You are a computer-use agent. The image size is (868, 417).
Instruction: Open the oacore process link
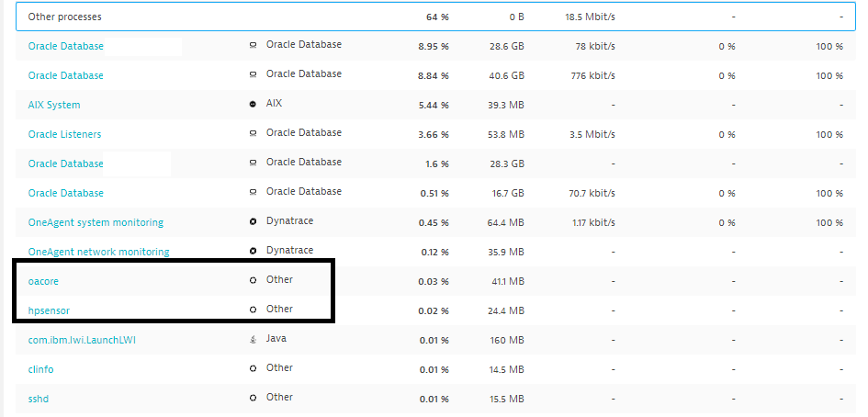[43, 281]
